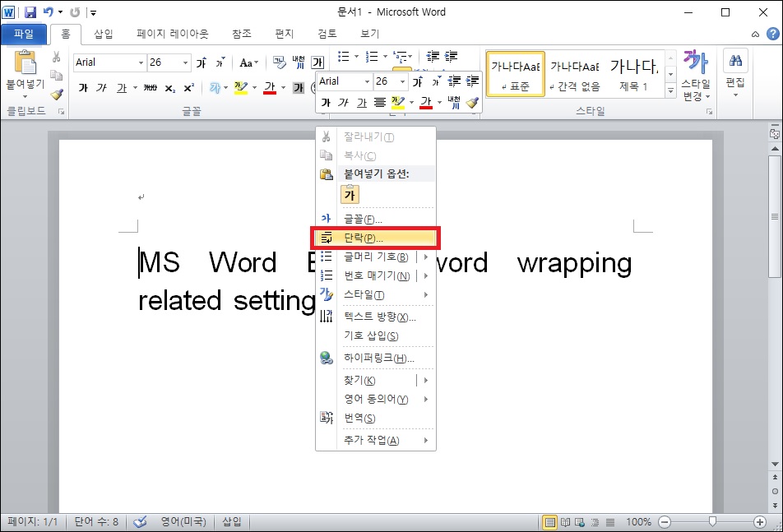This screenshot has width=783, height=532.
Task: Toggle bold 가 in ribbon font group
Action: (83, 88)
